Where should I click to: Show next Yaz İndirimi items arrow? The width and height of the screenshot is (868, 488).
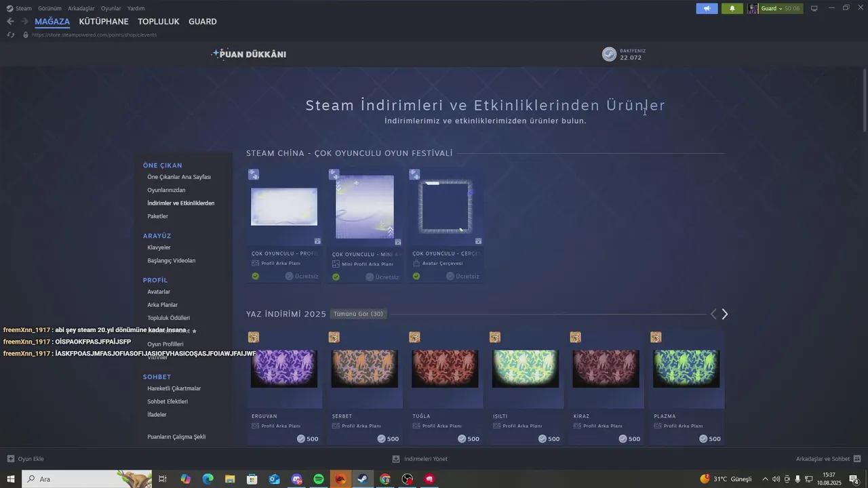click(x=724, y=314)
